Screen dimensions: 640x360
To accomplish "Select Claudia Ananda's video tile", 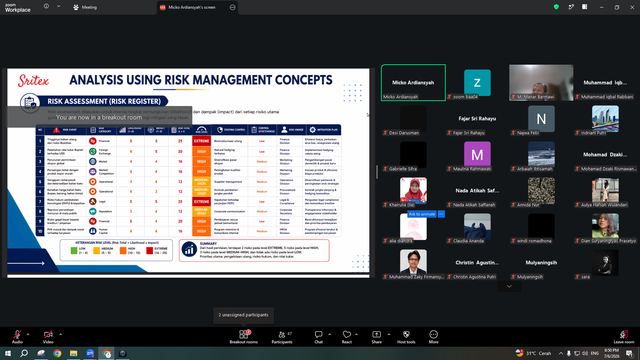I will click(x=477, y=227).
